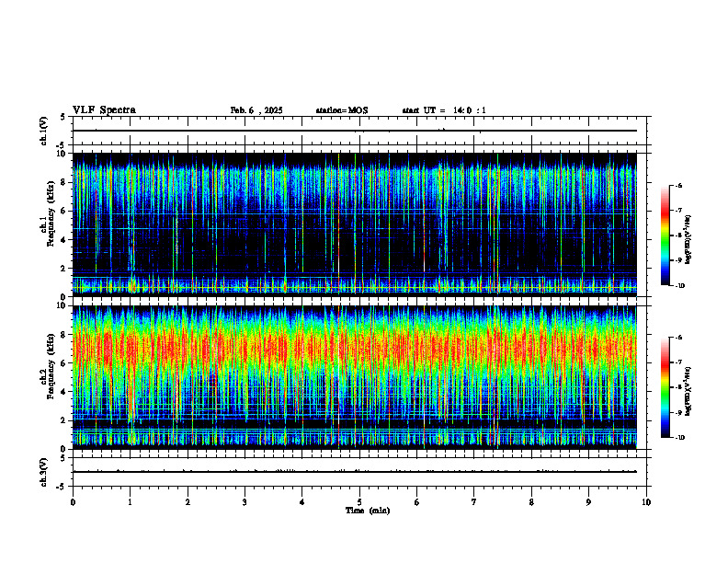Screen dimensions: 728x563
Task: Click the ch.2 spectrogram color scale bar
Action: (x=665, y=387)
